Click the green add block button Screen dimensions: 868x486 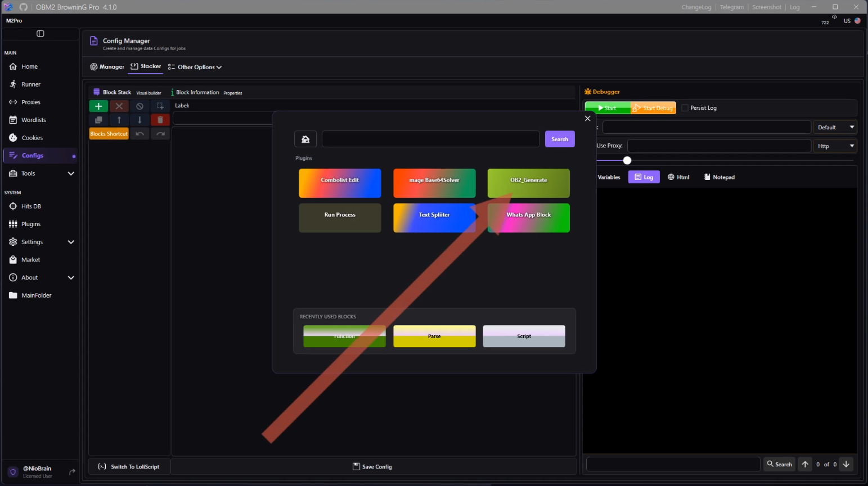tap(98, 106)
